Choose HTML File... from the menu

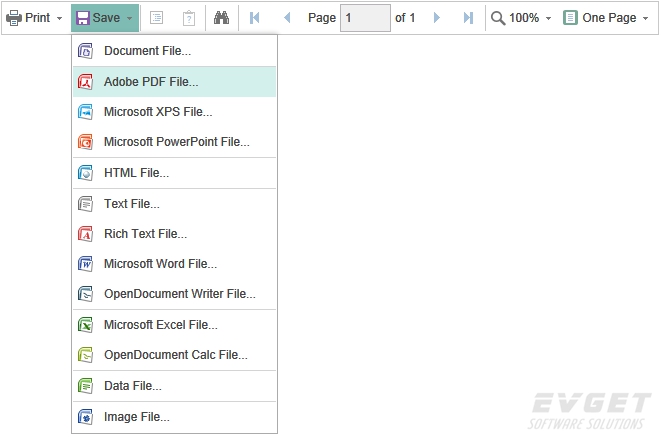coord(175,173)
